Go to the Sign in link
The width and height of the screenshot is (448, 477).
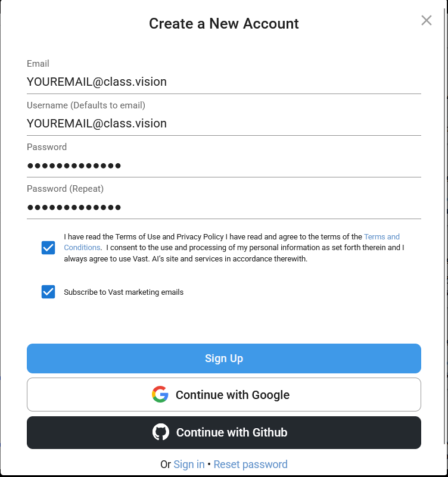189,464
